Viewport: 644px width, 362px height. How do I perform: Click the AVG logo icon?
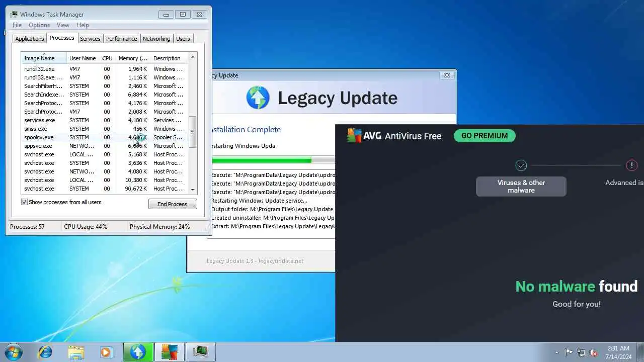[x=354, y=136]
